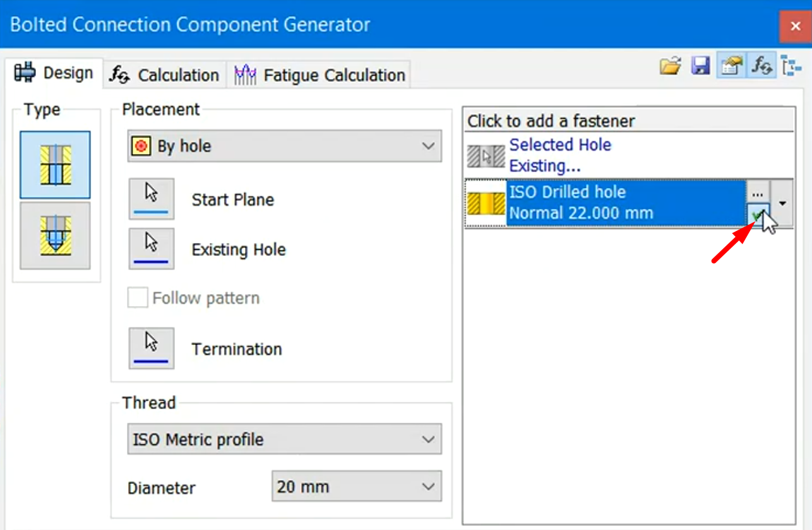Click the Start Plane selector arrow button
Viewport: 812px width, 530px height.
(x=152, y=199)
